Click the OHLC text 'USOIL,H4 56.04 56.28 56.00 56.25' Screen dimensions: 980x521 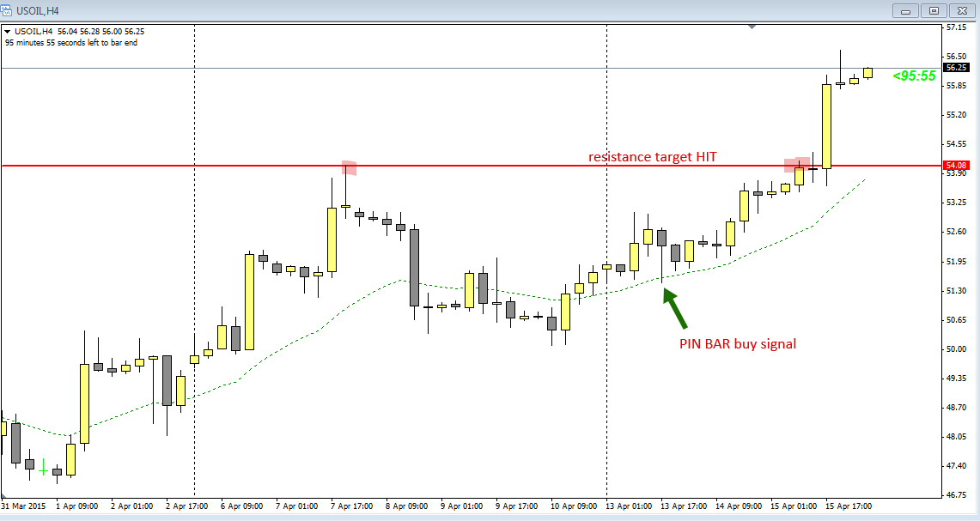(x=79, y=31)
